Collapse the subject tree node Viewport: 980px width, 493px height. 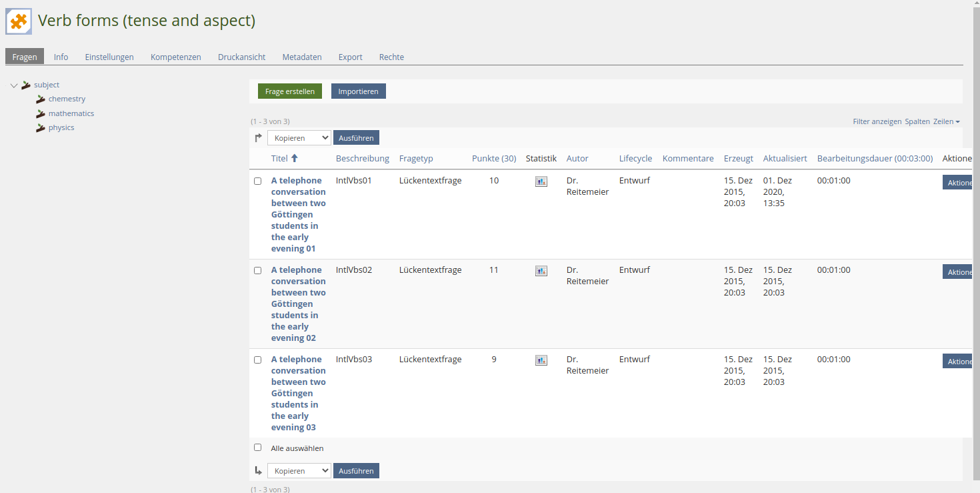click(x=14, y=85)
